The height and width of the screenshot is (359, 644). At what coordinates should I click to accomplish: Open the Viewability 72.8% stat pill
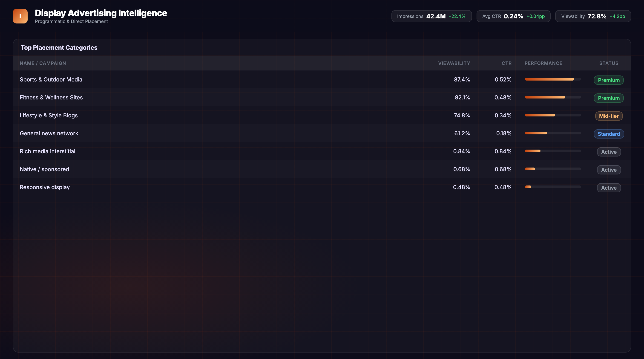tap(593, 16)
